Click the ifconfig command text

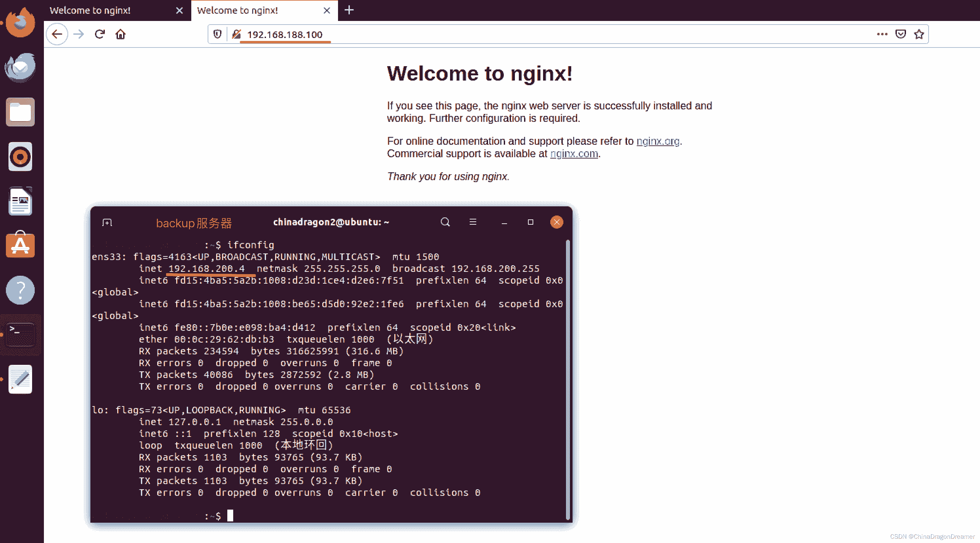pos(251,245)
